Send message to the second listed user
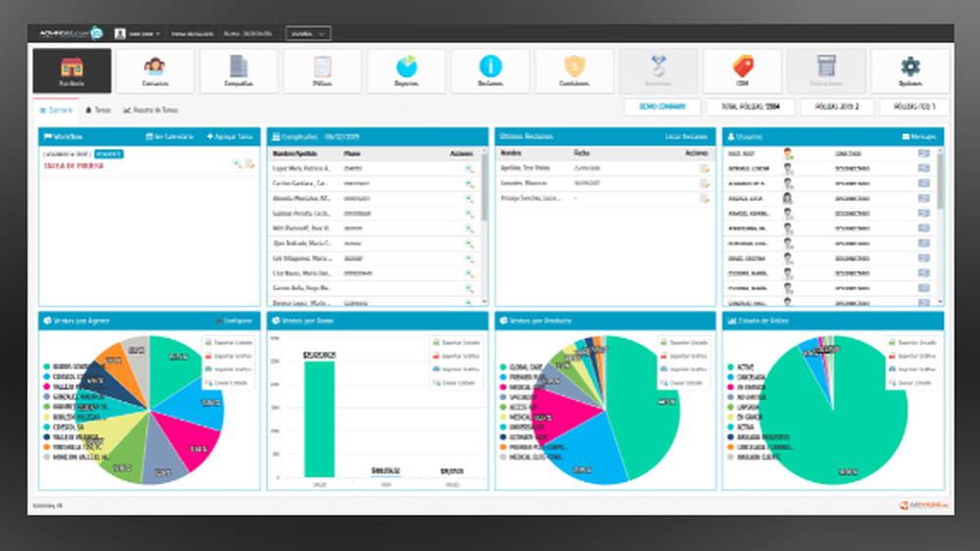Viewport: 980px width, 551px height. pos(924,169)
